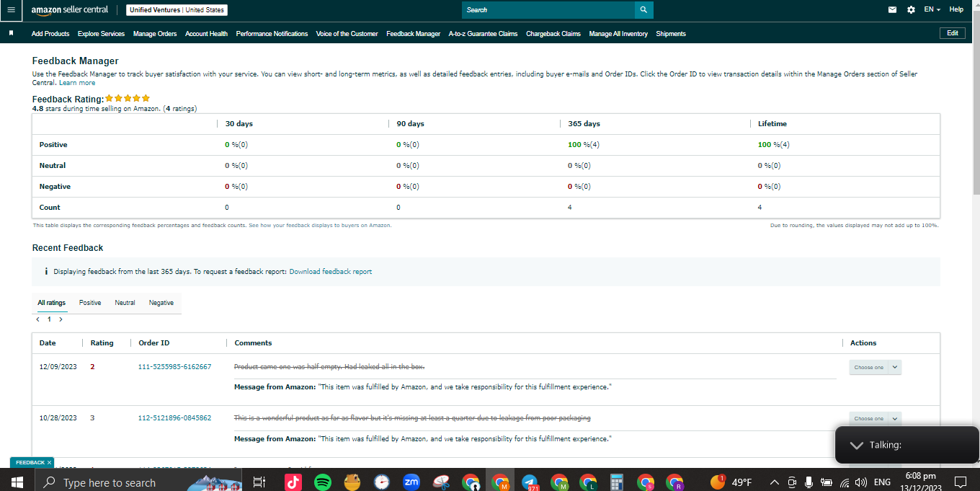Open the clock app in taskbar
The height and width of the screenshot is (491, 980).
point(382,482)
